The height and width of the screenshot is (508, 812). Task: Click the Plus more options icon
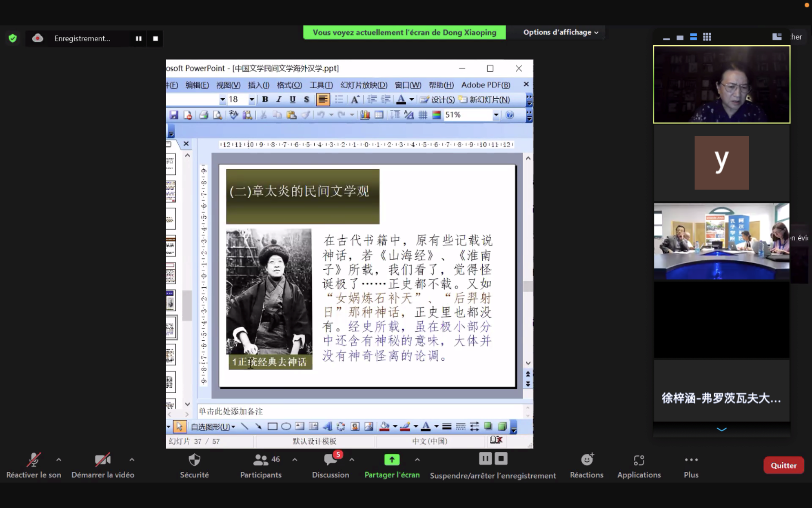point(691,460)
